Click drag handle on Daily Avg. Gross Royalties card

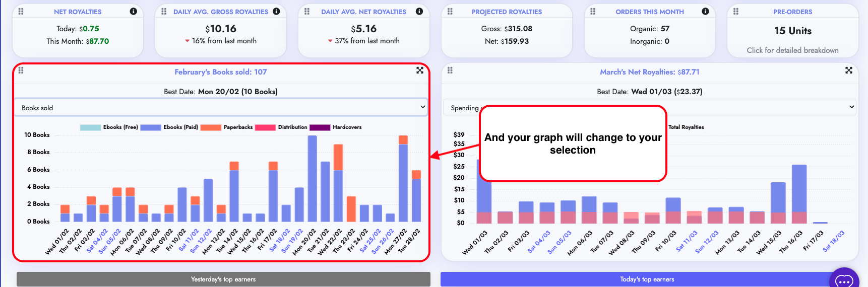tap(164, 11)
